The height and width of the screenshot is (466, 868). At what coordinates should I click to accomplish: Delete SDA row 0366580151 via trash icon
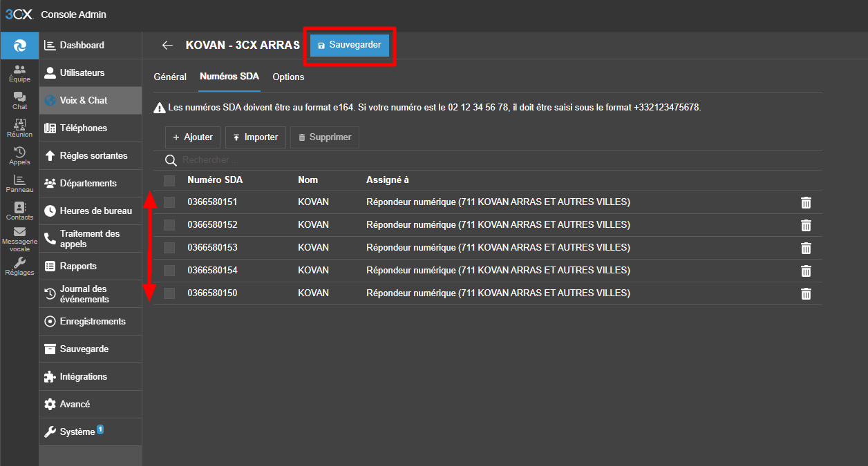tap(806, 202)
